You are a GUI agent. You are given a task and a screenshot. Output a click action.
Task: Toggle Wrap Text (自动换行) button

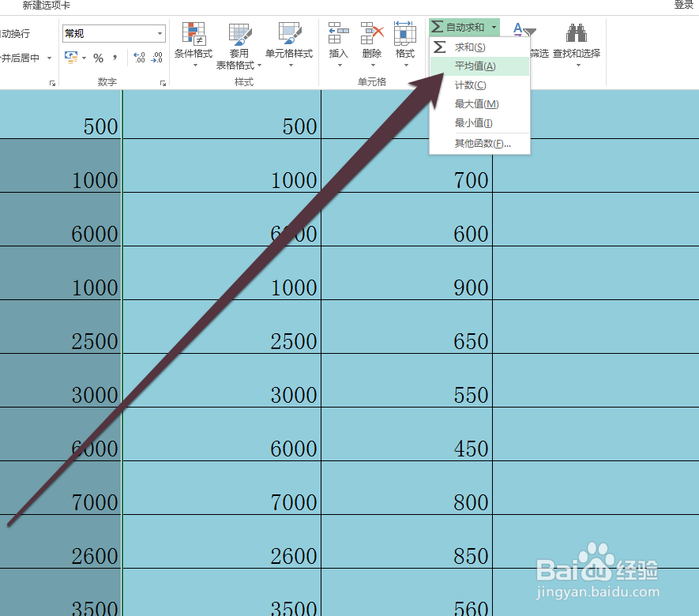pos(15,33)
